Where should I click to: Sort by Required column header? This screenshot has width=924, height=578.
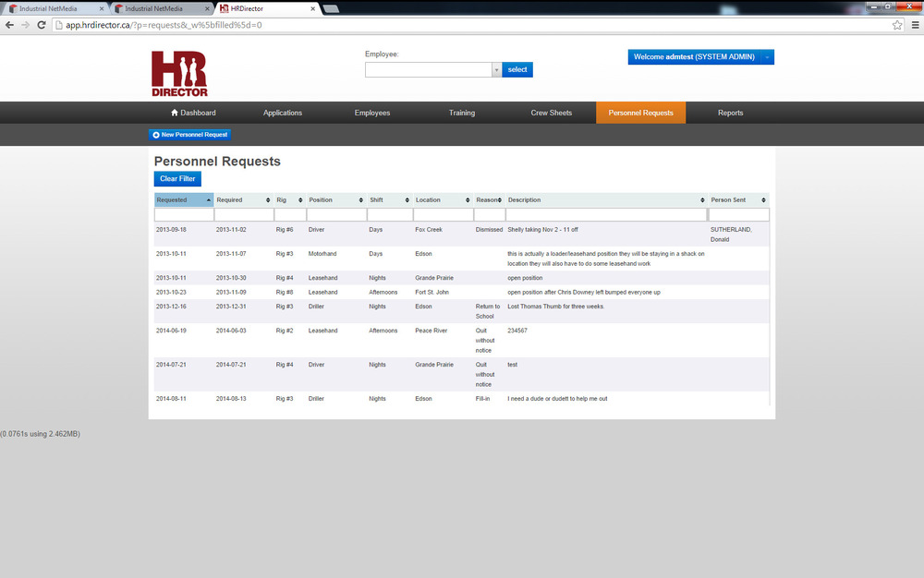pos(243,200)
